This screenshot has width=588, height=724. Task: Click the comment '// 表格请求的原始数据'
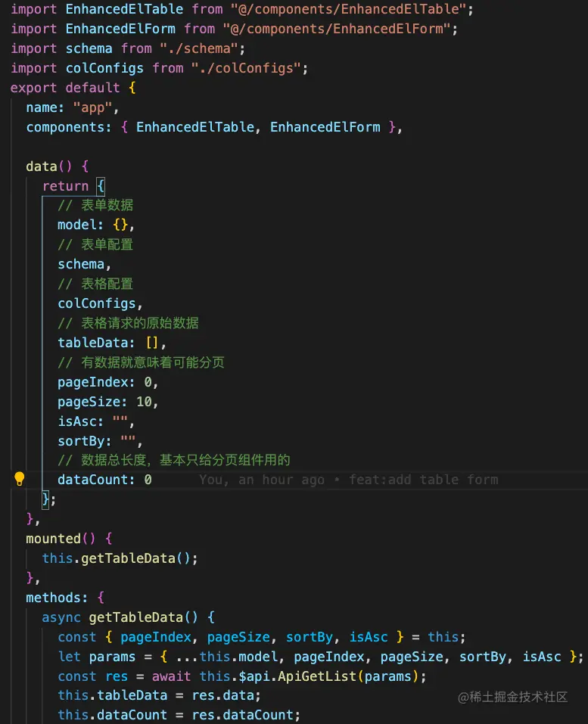[128, 323]
